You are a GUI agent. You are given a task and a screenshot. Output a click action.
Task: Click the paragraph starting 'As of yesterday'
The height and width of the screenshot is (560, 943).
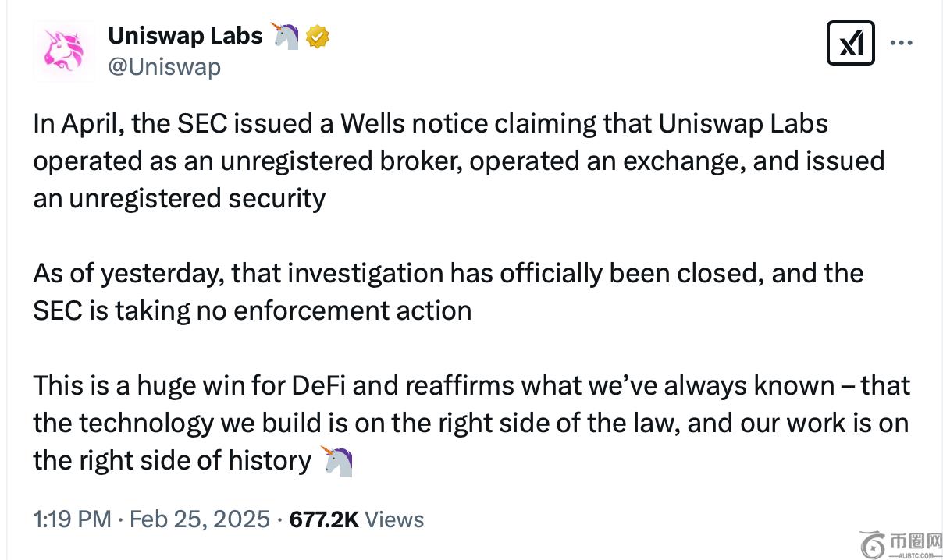point(448,292)
